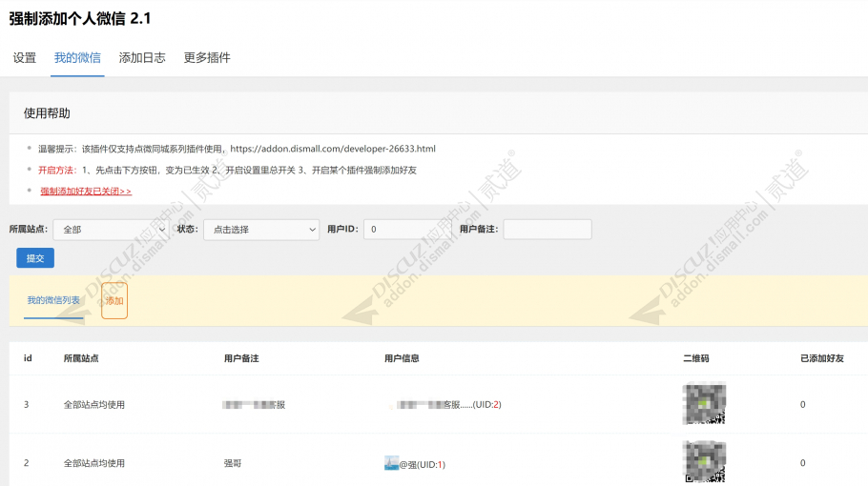Click 全部站点均使用 in row id 3
The image size is (868, 486).
94,405
